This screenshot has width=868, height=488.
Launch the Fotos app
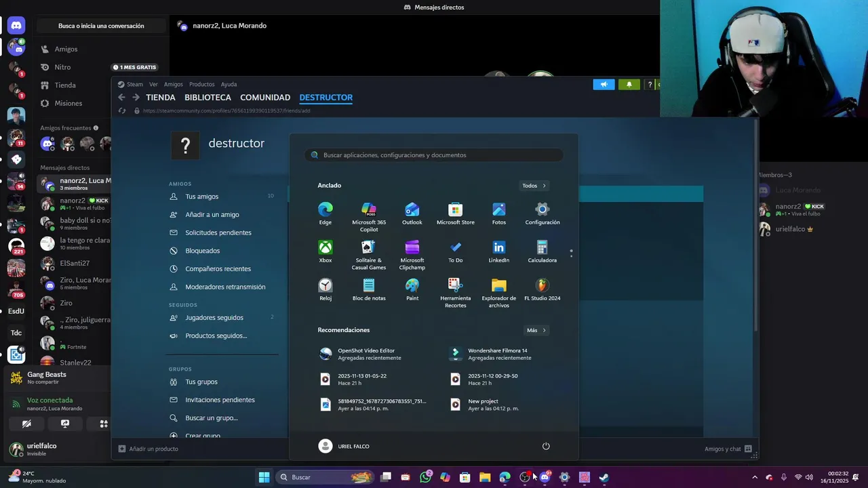click(x=499, y=213)
